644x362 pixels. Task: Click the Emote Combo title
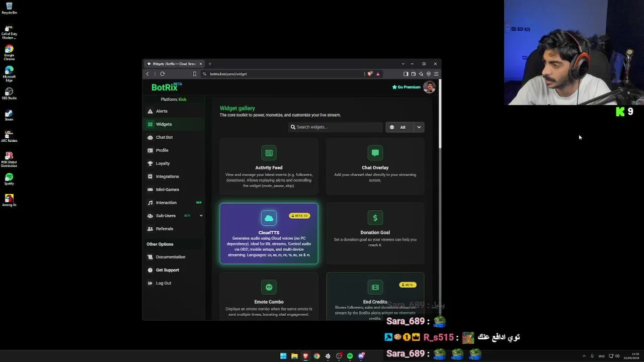(269, 302)
